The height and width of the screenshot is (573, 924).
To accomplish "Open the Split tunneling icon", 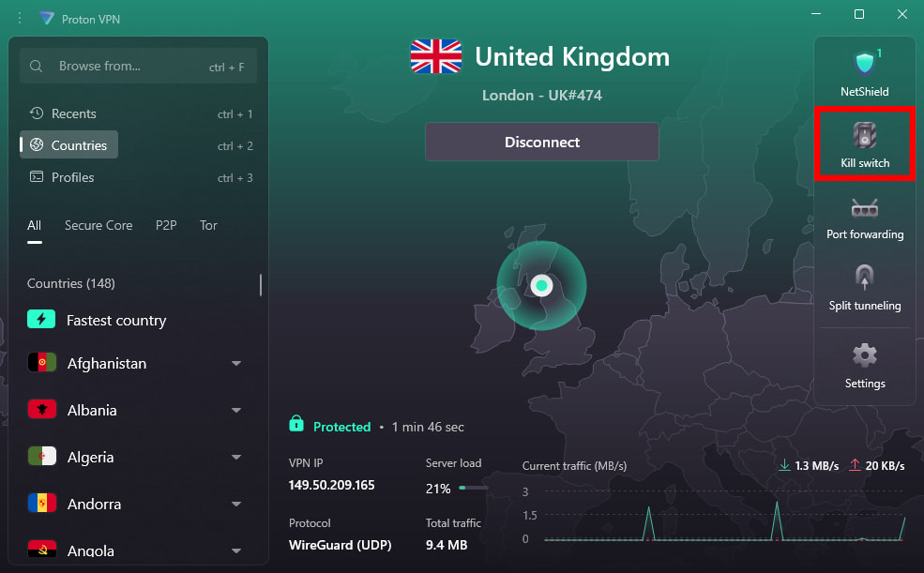I will 865,277.
